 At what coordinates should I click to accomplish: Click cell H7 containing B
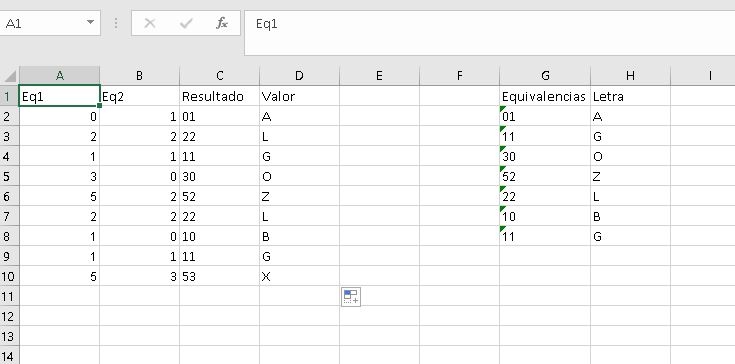(630, 216)
